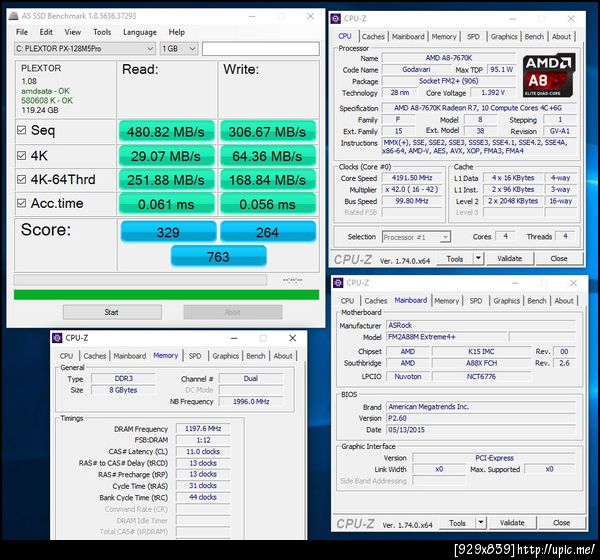Select the Caches tab in the Memory window

click(x=95, y=356)
